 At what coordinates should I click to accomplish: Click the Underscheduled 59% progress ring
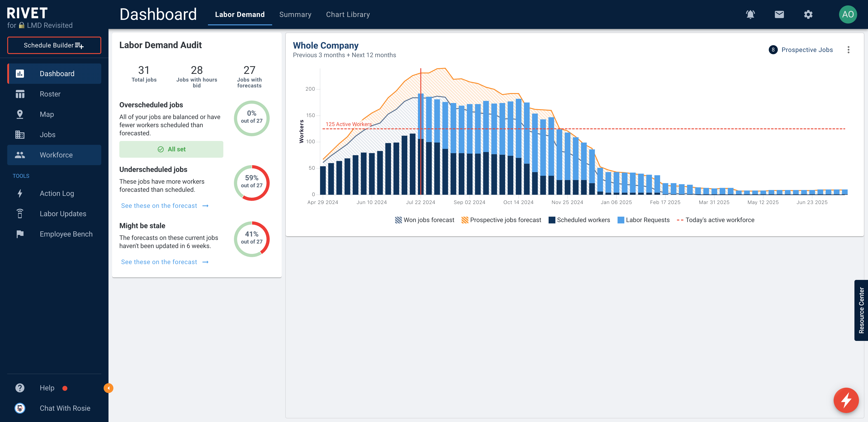click(x=252, y=183)
